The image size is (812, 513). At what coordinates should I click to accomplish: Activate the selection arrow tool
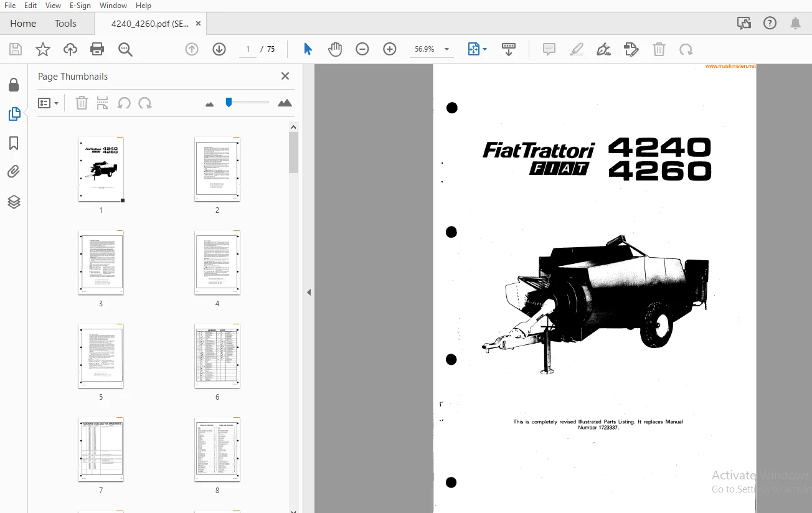click(x=308, y=49)
